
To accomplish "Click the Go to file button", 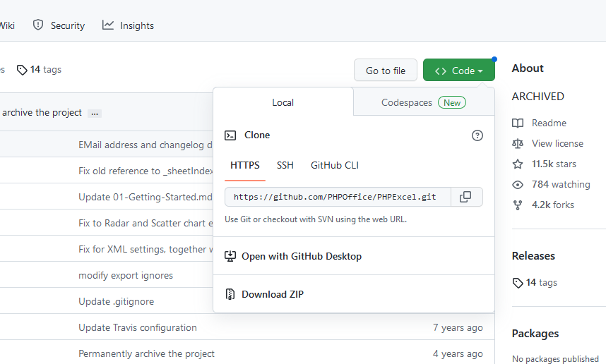I will click(x=386, y=71).
